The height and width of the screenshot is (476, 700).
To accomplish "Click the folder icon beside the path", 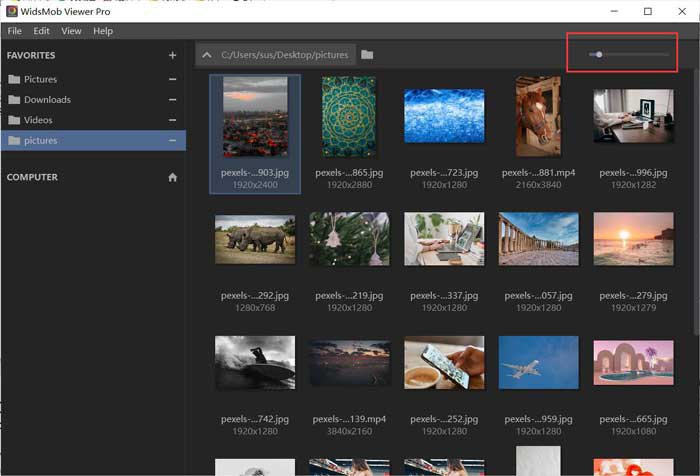I will click(x=367, y=54).
